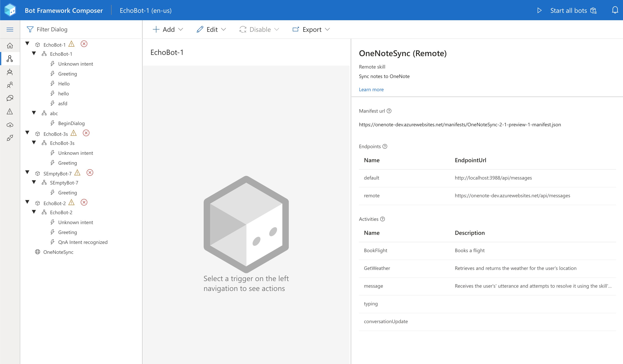Open the QnA knowledge base chat icon
Image resolution: width=623 pixels, height=364 pixels.
[10, 98]
